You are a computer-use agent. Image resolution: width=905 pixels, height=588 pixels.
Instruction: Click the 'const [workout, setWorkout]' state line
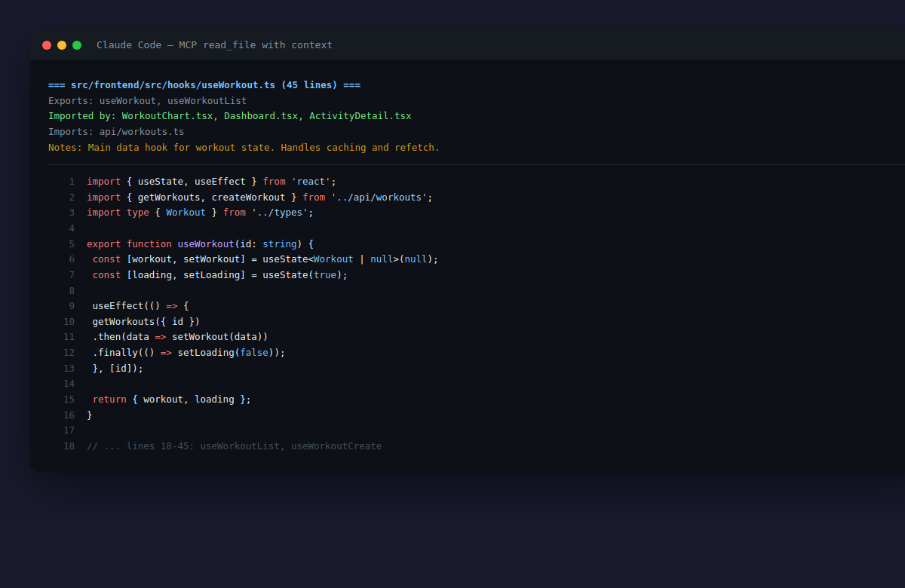[x=265, y=259]
